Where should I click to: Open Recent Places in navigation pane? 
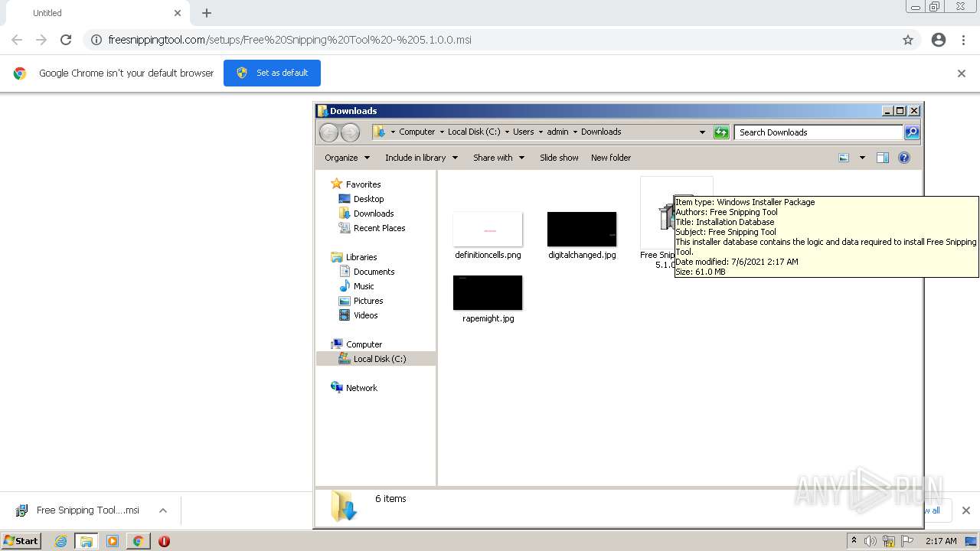379,228
